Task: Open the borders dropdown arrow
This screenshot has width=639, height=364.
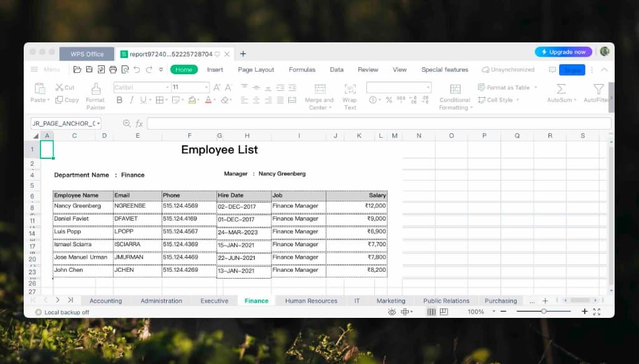Action: pos(167,100)
